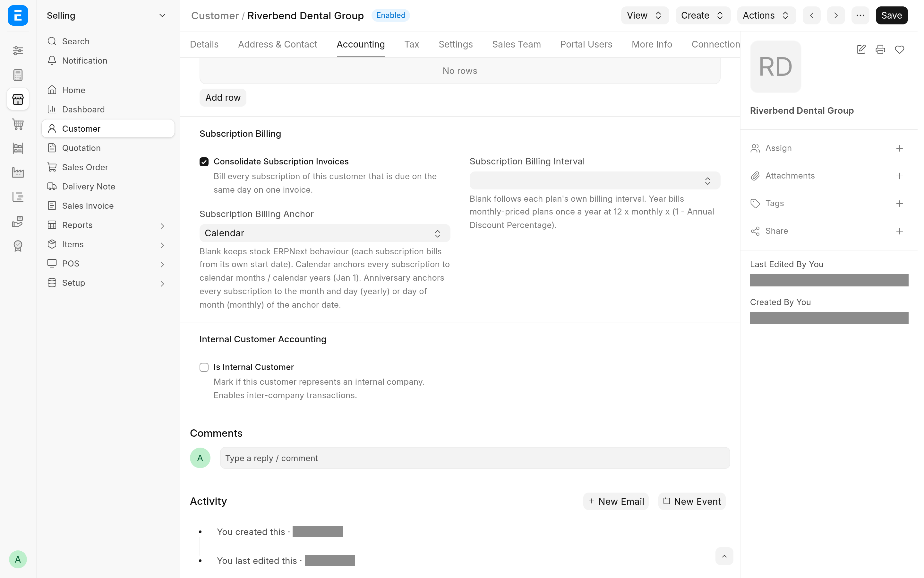Check the Is Internal Customer box
Screen dimensions: 924x578
[204, 367]
